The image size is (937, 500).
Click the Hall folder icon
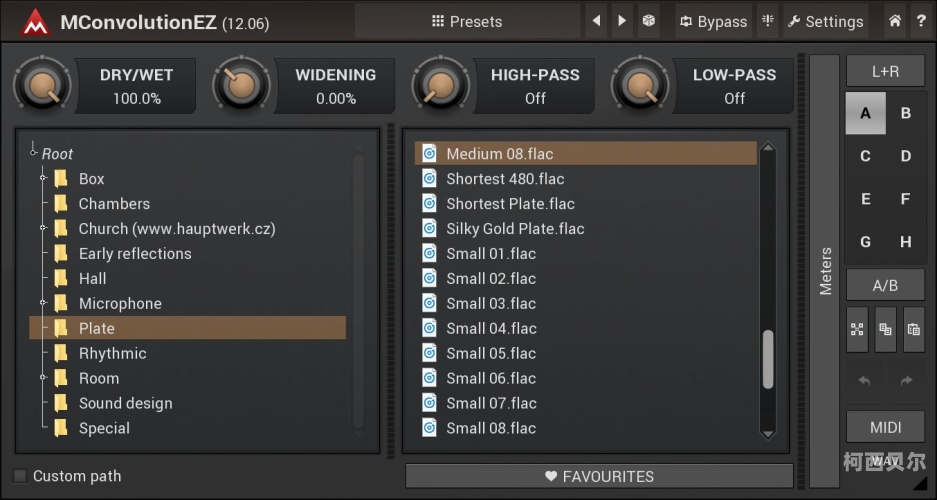60,278
